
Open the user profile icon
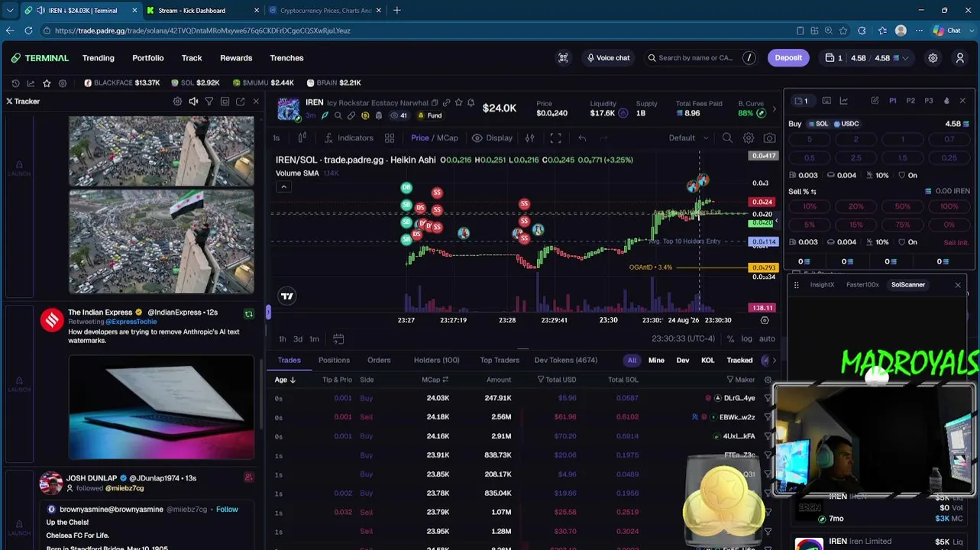coord(960,58)
